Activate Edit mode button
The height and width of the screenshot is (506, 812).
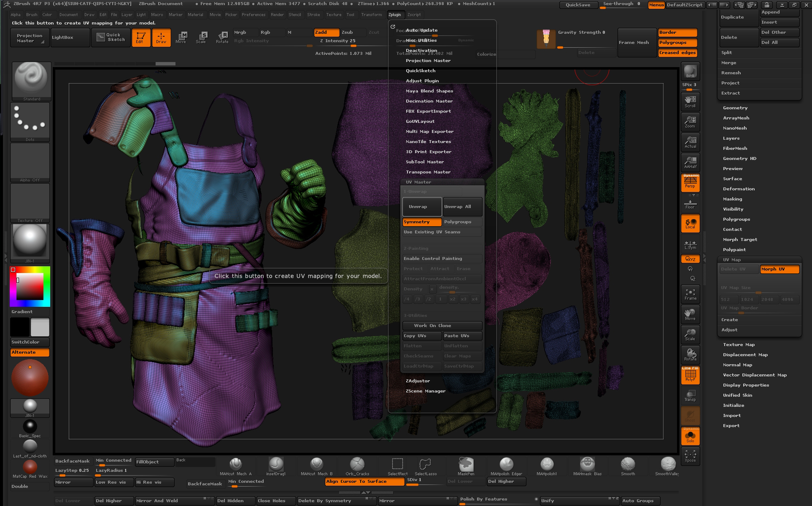pyautogui.click(x=141, y=38)
